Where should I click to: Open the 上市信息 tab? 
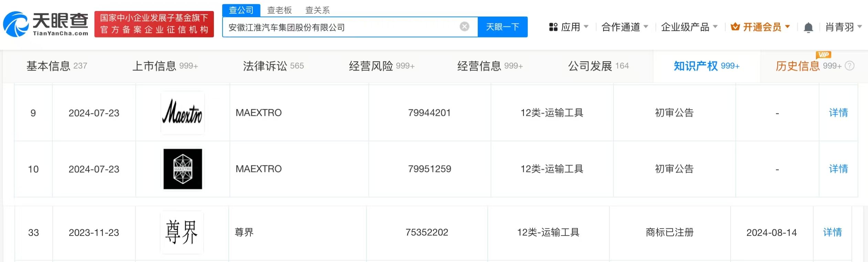coord(165,66)
